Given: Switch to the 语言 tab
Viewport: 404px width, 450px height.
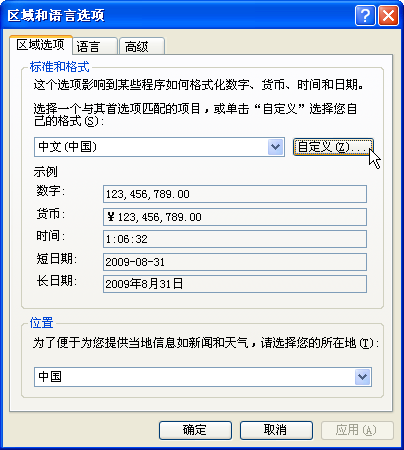Looking at the screenshot, I should tap(95, 46).
